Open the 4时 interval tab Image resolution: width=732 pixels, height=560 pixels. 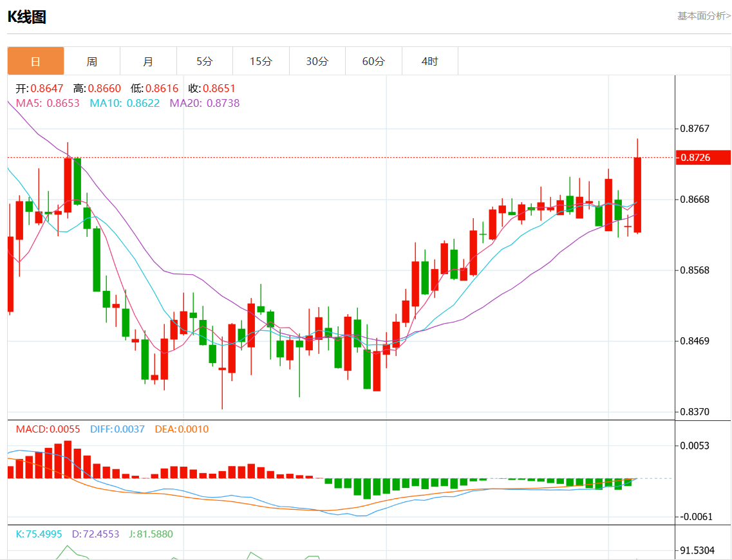click(430, 61)
